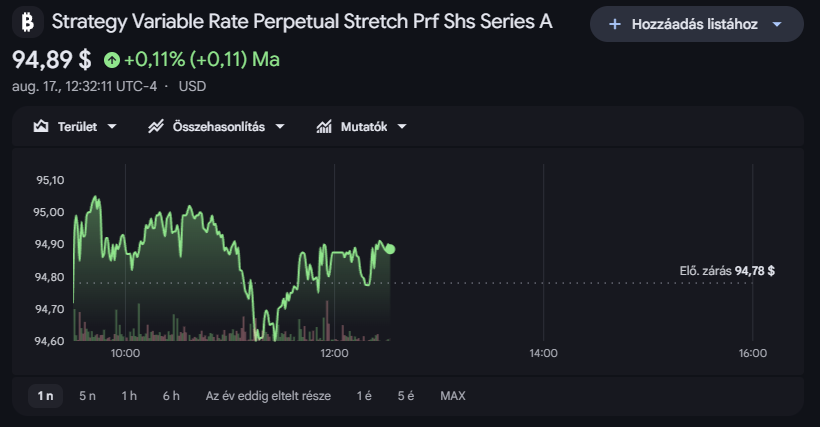820x427 pixels.
Task: Click the area chart icon next to Terület
Action: (x=41, y=126)
